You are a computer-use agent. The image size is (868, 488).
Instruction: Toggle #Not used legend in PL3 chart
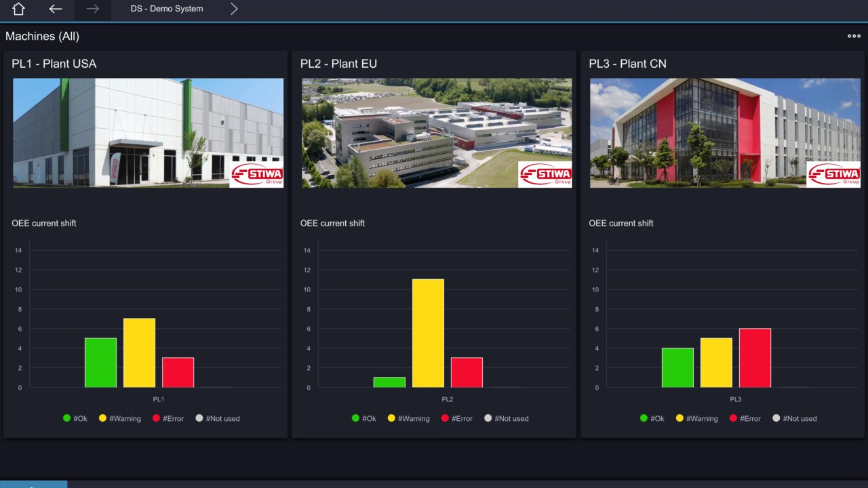pyautogui.click(x=795, y=418)
